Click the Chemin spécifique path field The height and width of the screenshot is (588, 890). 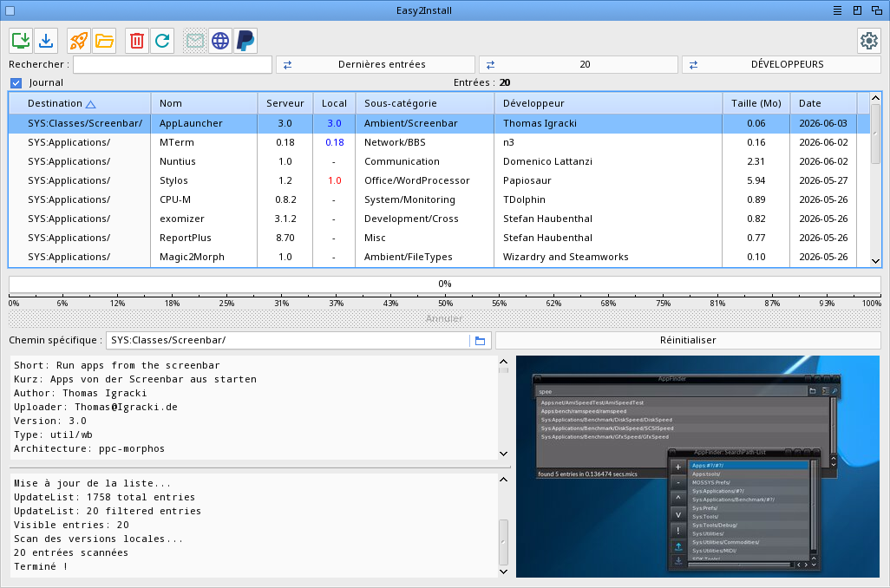pyautogui.click(x=288, y=341)
